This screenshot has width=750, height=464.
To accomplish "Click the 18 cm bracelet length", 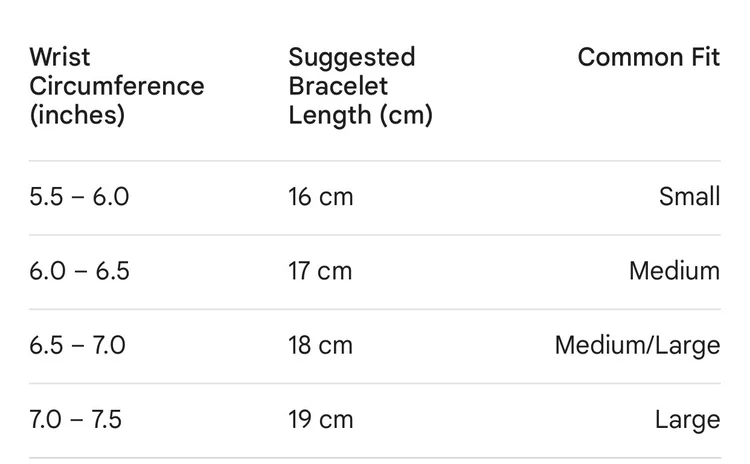I will click(321, 345).
